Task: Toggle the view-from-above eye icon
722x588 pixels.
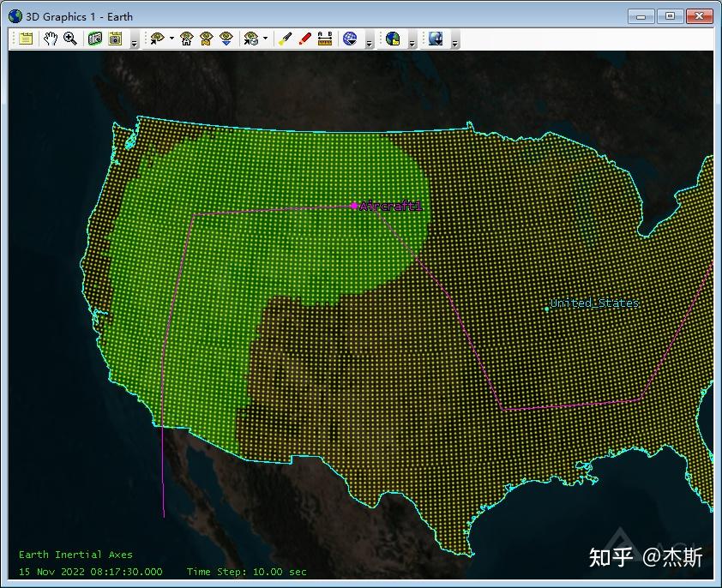Action: point(207,39)
